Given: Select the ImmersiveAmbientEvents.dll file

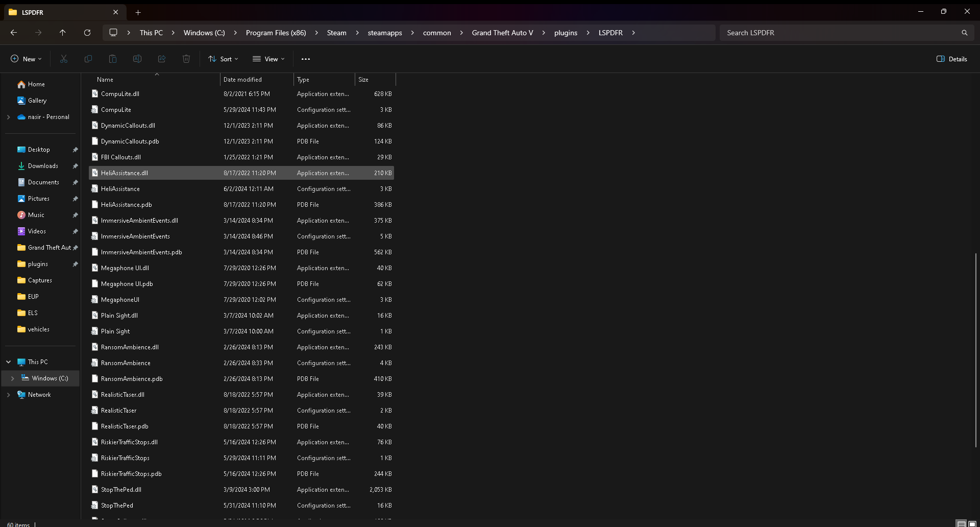Looking at the screenshot, I should point(241,221).
